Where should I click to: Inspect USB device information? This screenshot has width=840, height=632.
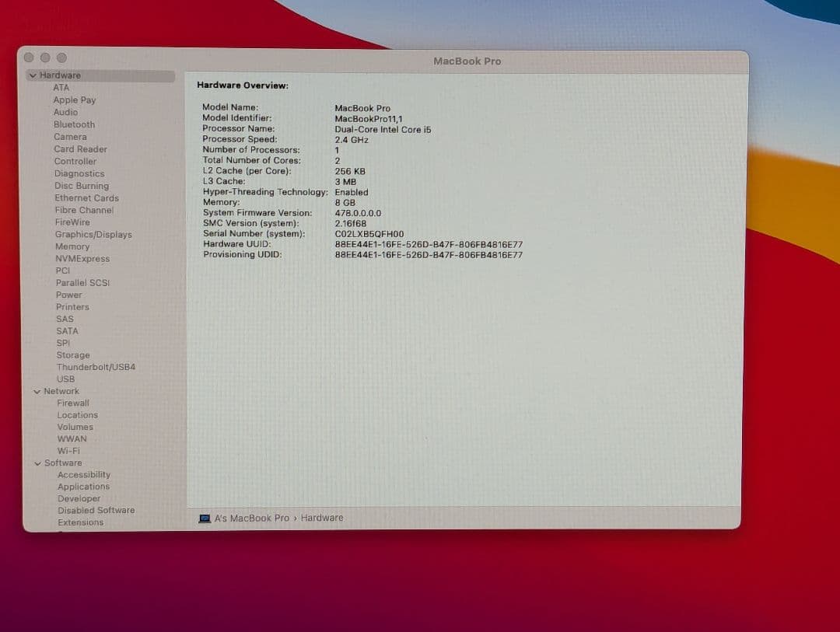65,379
